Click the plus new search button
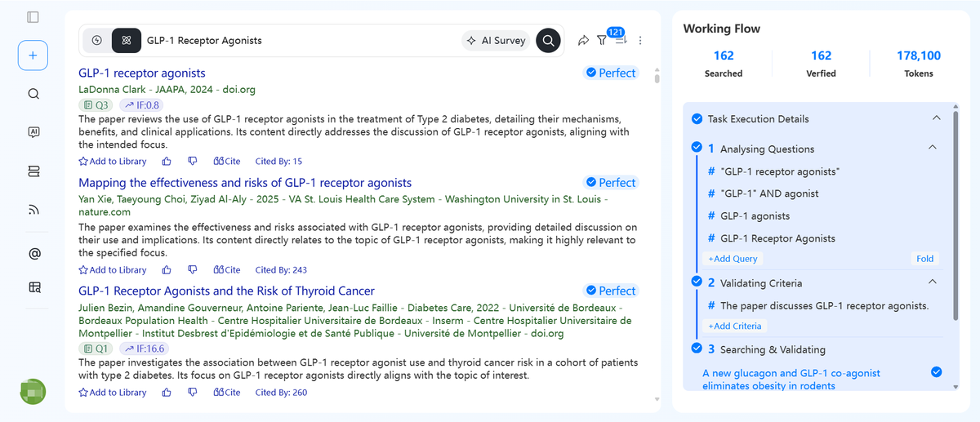This screenshot has height=422, width=980. [33, 56]
